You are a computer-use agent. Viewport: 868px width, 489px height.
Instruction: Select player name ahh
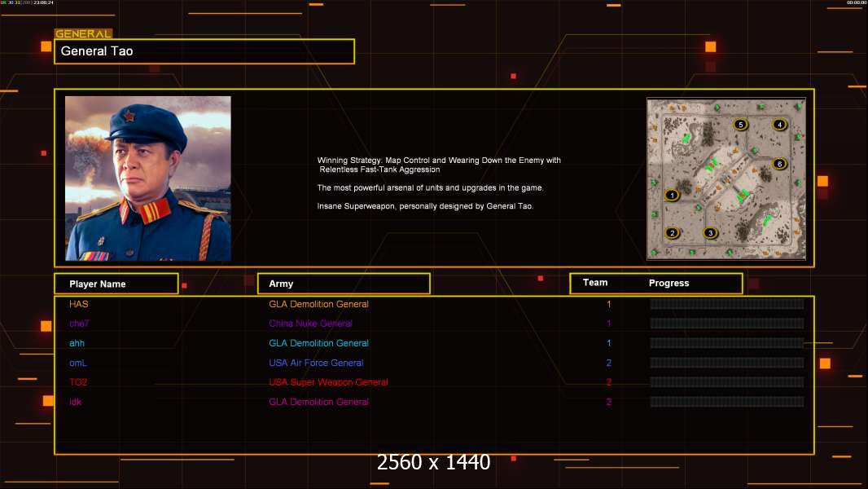[x=77, y=343]
